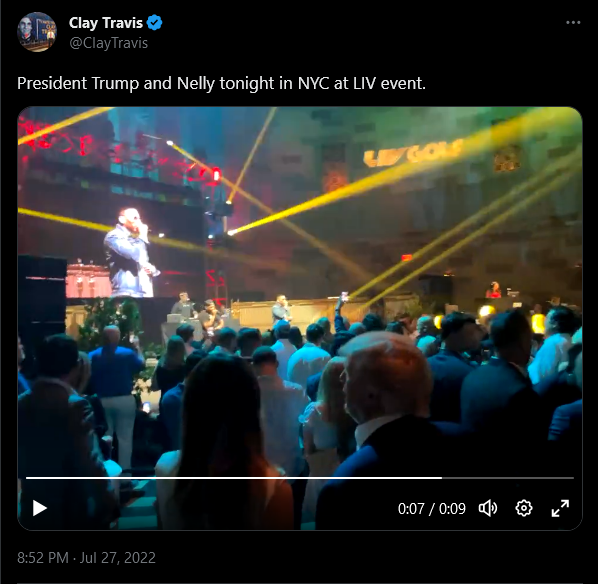598x584 pixels.
Task: Mute the video using the speaker icon
Action: 488,508
